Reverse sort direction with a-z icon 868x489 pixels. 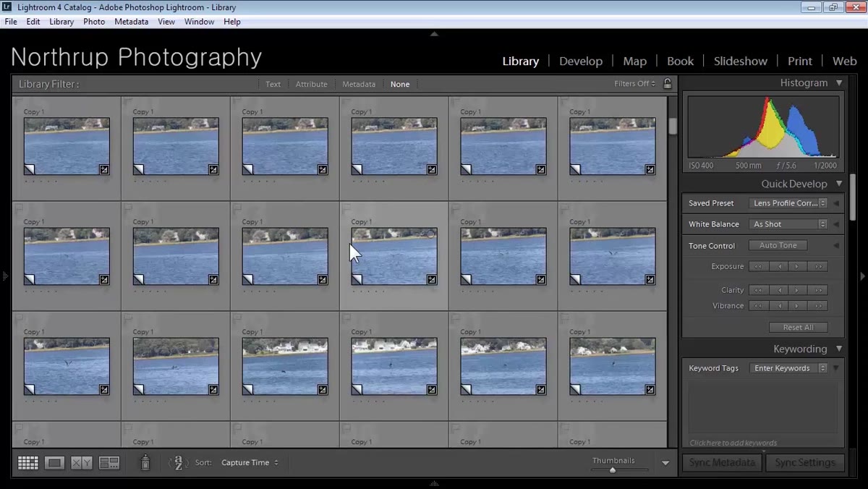(x=178, y=463)
